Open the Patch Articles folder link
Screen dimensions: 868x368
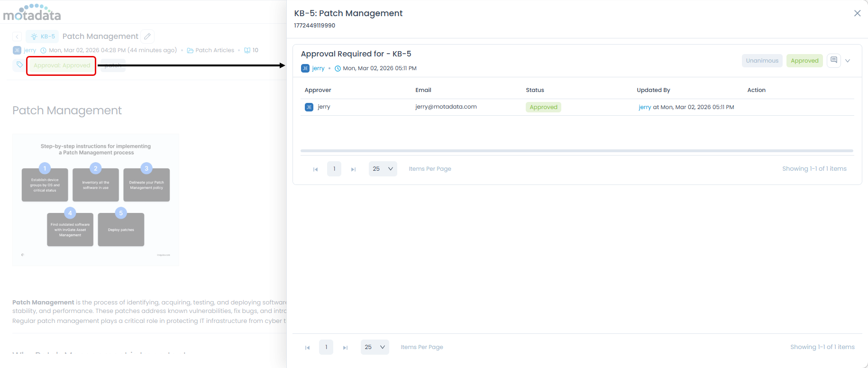tap(214, 50)
